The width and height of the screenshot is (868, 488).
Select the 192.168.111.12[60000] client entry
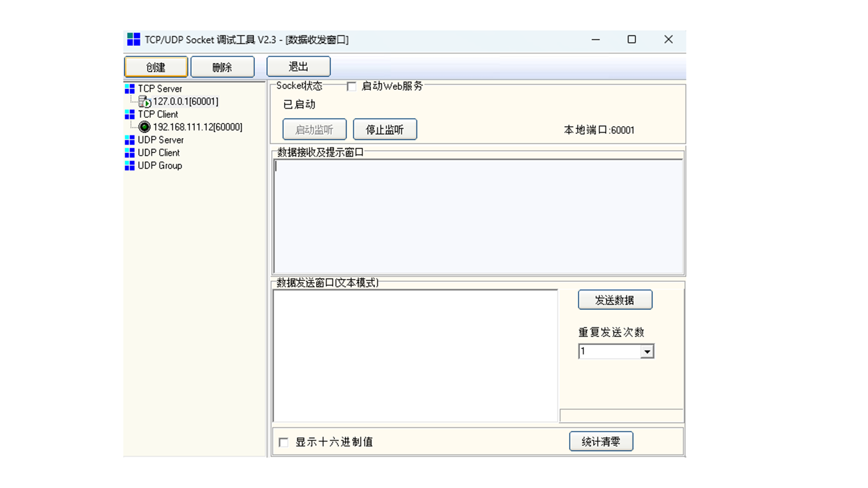click(x=198, y=127)
